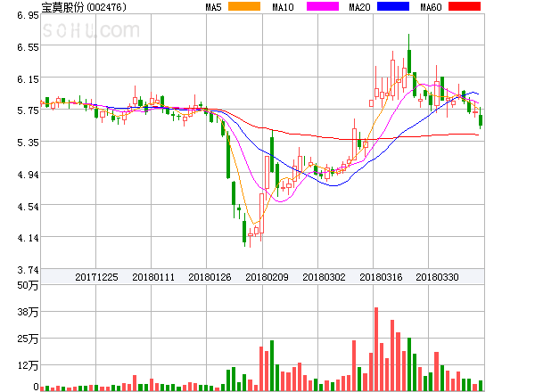Screen dimensions: 535x392
Task: Click the 12万 volume axis label
Action: 28,366
